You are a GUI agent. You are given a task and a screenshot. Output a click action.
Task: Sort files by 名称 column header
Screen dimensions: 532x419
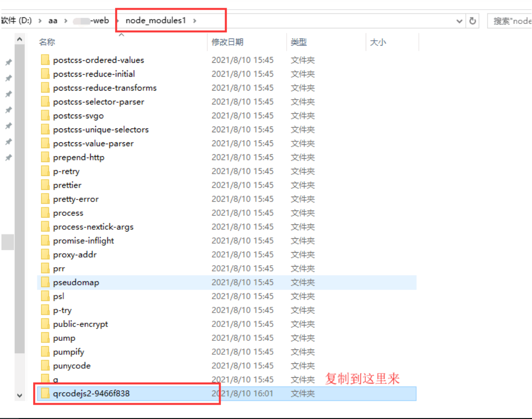pyautogui.click(x=46, y=42)
